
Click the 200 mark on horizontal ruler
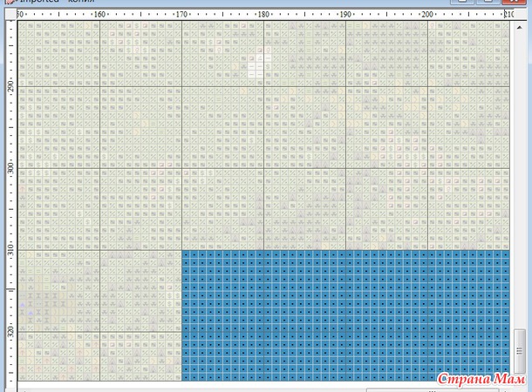tap(427, 14)
